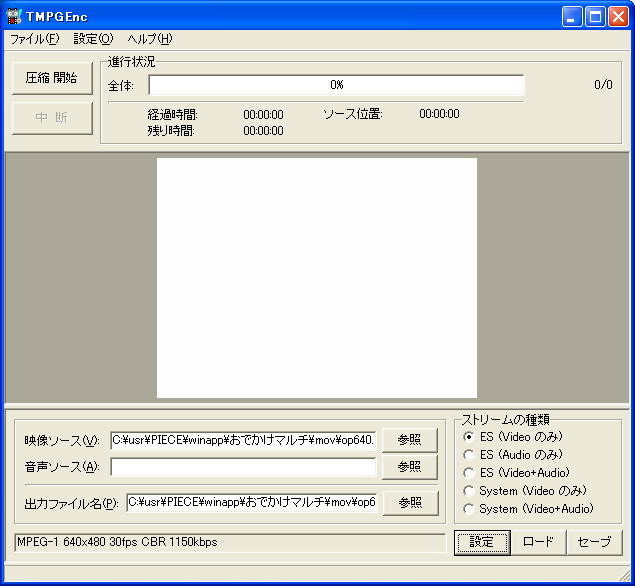Minimize the TMPGEnc window
This screenshot has height=586, width=635.
coord(572,17)
